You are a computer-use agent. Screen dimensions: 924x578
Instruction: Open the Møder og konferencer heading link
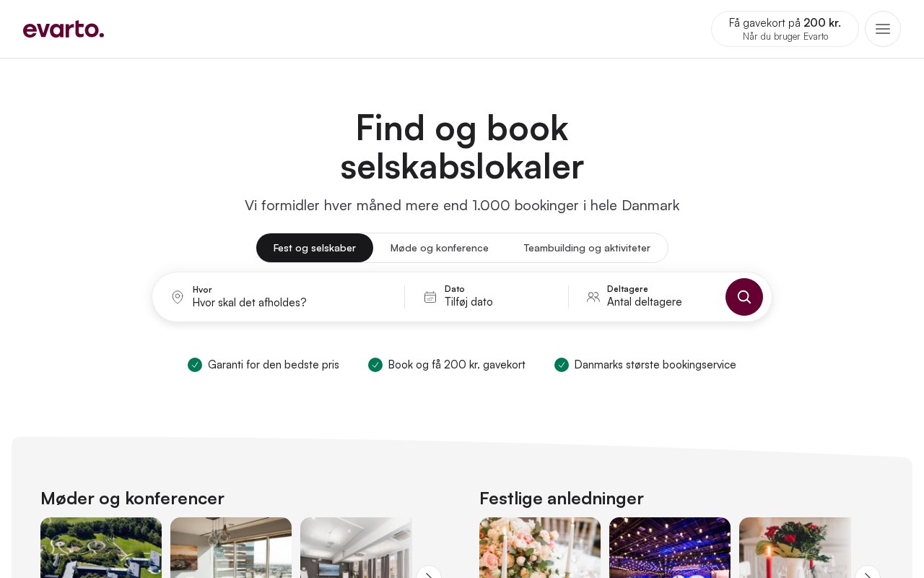click(132, 499)
